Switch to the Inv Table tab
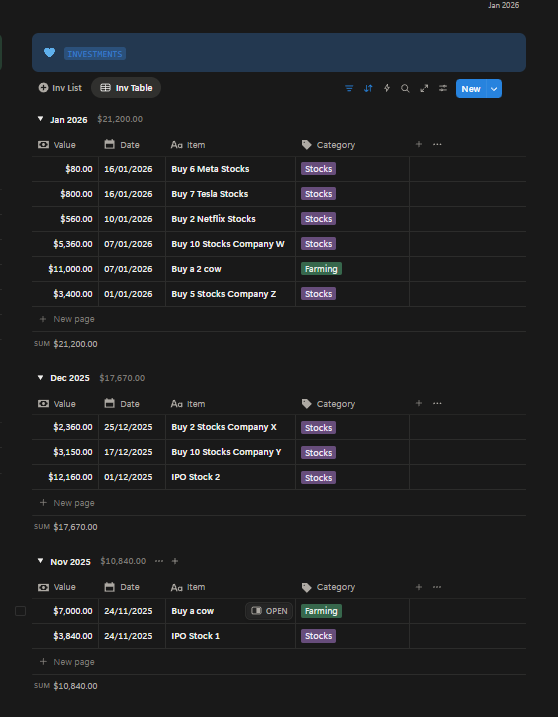The height and width of the screenshot is (717, 558). coord(126,88)
